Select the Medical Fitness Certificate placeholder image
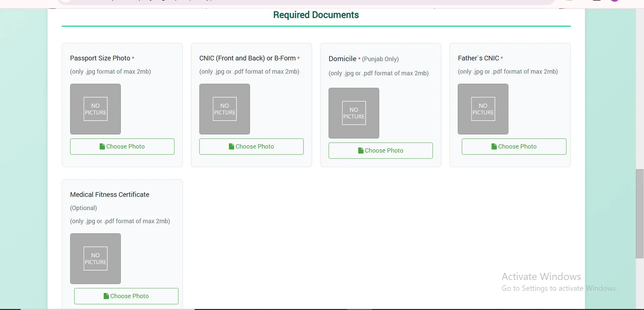The height and width of the screenshot is (310, 644). (x=95, y=259)
